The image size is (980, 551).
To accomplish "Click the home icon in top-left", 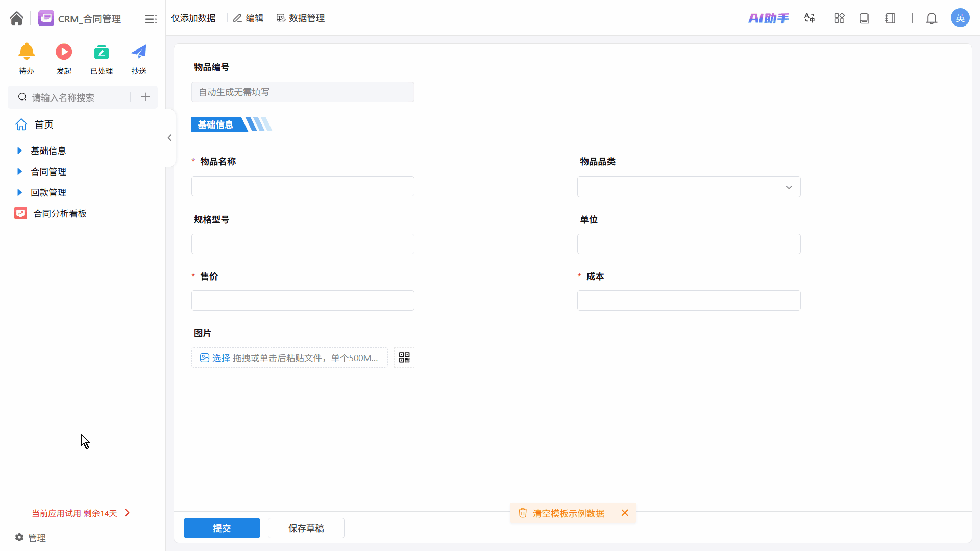I will point(16,18).
